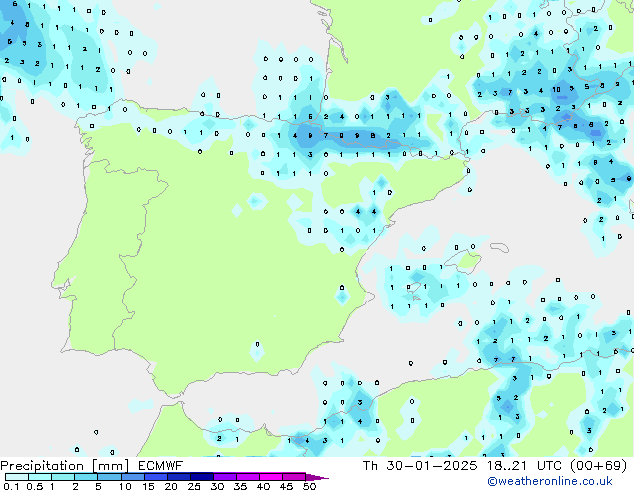The image size is (634, 490).
Task: Click the "35" legend scale label
Action: (x=240, y=486)
